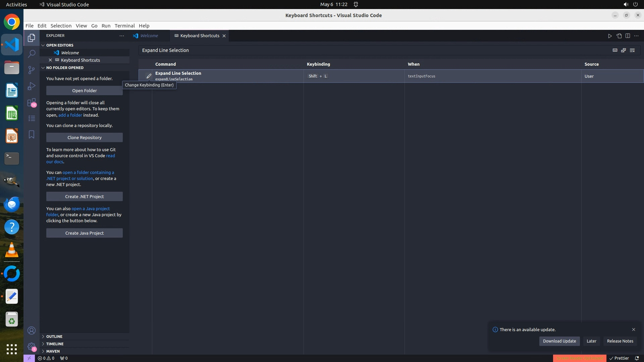This screenshot has width=644, height=362.
Task: Open the Search view in activity bar
Action: (x=32, y=54)
